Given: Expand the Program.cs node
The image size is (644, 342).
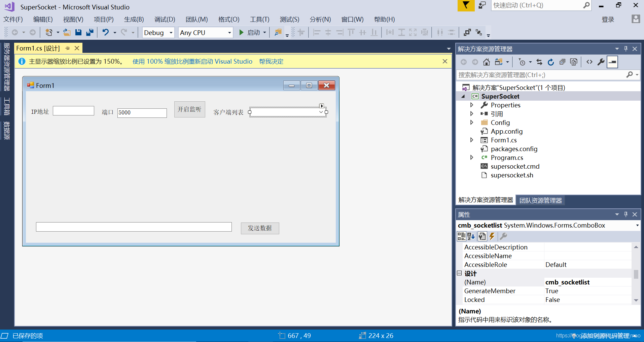Looking at the screenshot, I should click(472, 158).
